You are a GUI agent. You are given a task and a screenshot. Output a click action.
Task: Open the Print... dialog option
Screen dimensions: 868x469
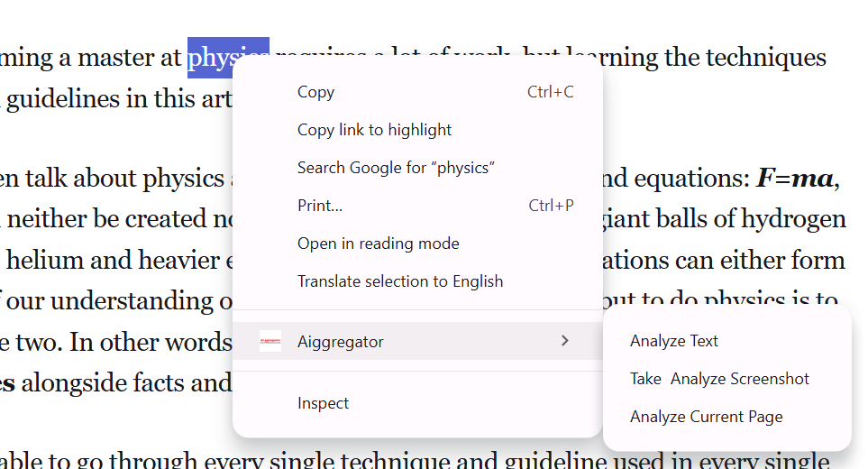320,206
